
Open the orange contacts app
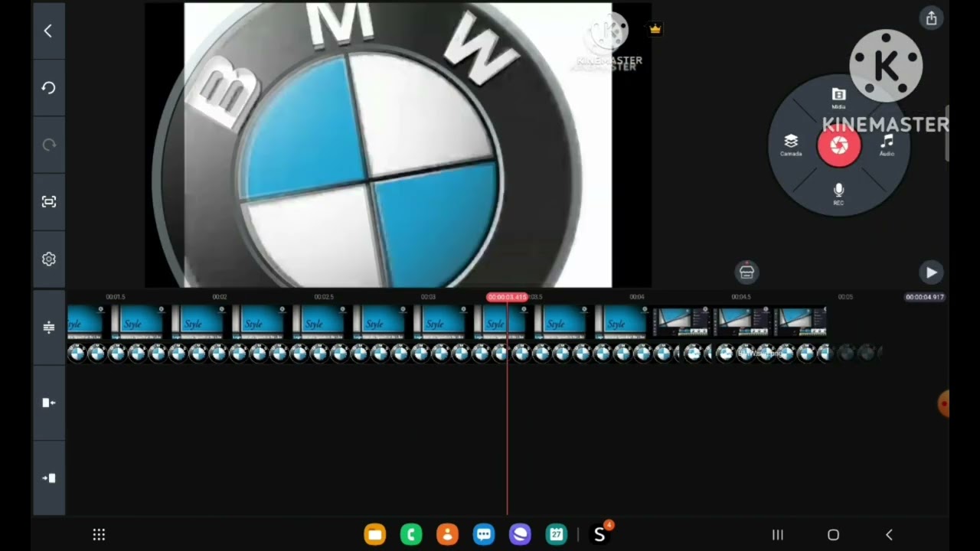(447, 535)
